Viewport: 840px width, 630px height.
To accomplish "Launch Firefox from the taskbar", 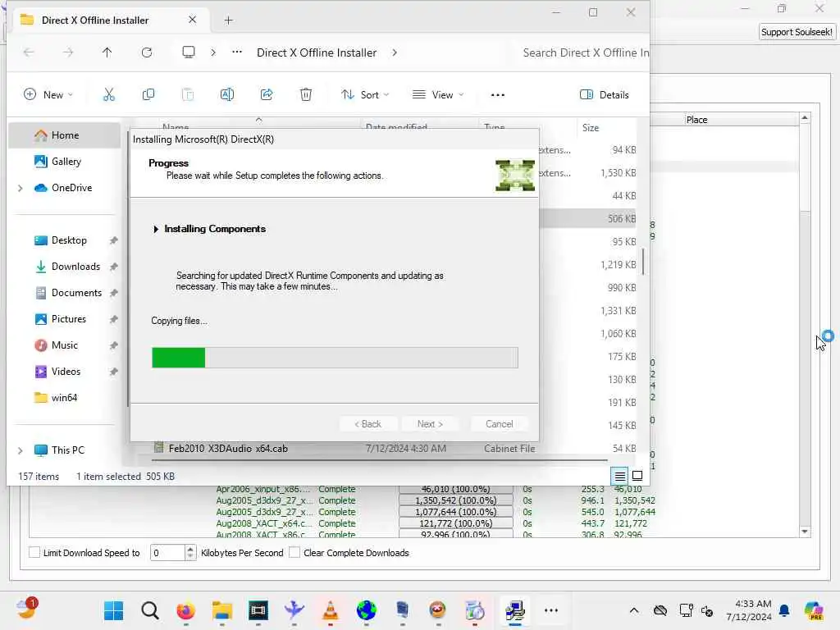I will coord(186,610).
